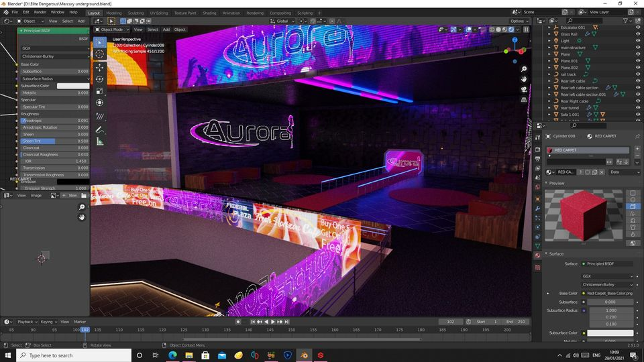Switch perspective/orthographic grid icon
Image resolution: width=644 pixels, height=362 pixels.
(524, 100)
